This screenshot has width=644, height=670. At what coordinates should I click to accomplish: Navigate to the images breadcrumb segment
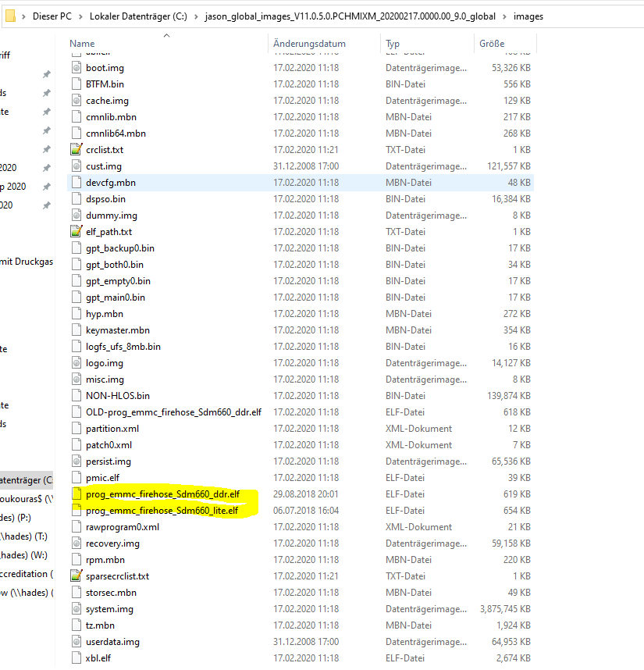[528, 16]
